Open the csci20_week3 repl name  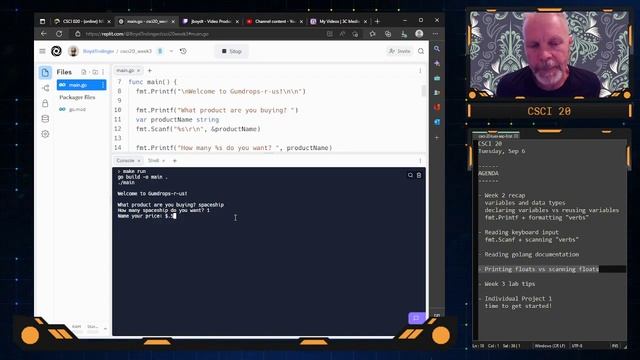tap(136, 51)
